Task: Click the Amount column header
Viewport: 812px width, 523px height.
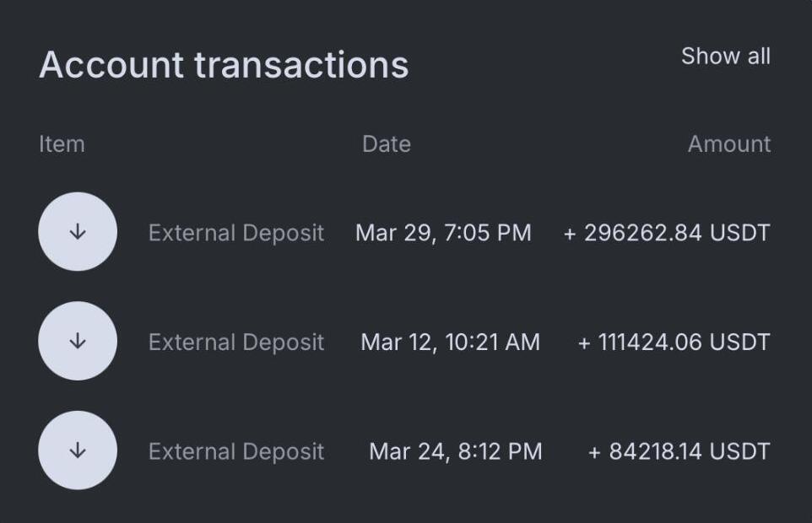Action: (x=729, y=143)
